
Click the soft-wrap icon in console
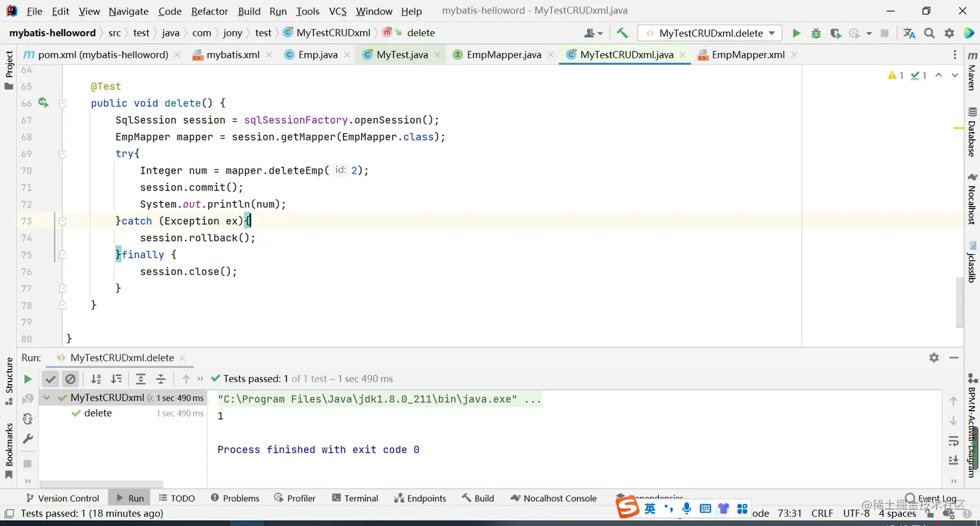953,440
